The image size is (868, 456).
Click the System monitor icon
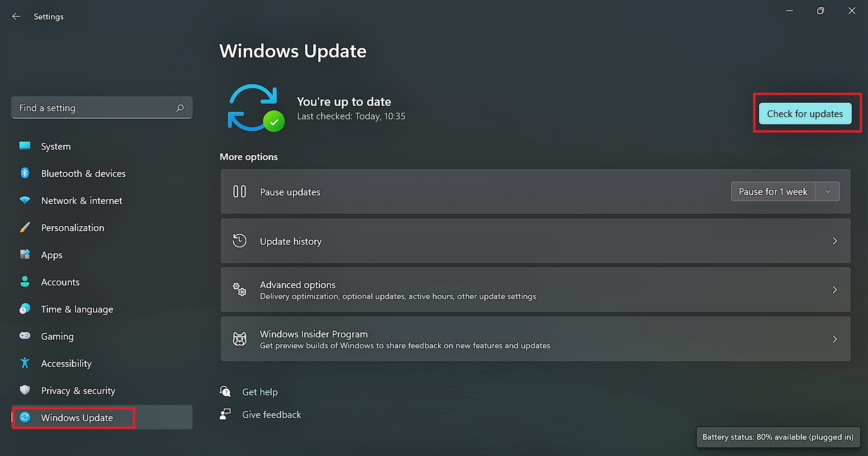click(25, 146)
